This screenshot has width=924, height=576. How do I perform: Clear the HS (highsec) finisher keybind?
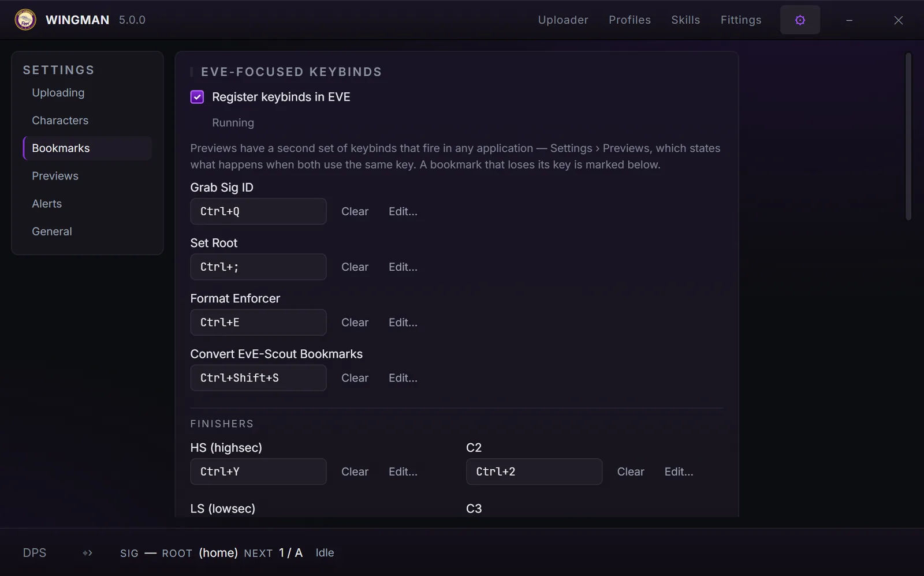(x=355, y=472)
